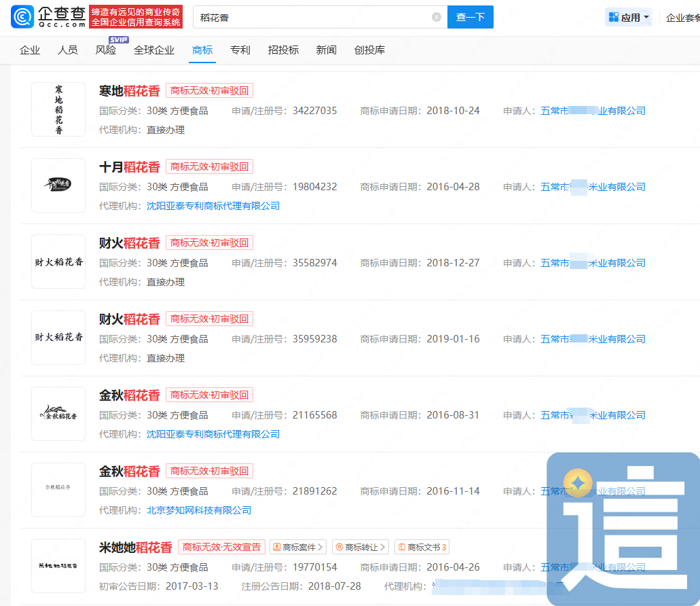
Task: Open the 十月稻花香 trademark title
Action: (x=130, y=167)
